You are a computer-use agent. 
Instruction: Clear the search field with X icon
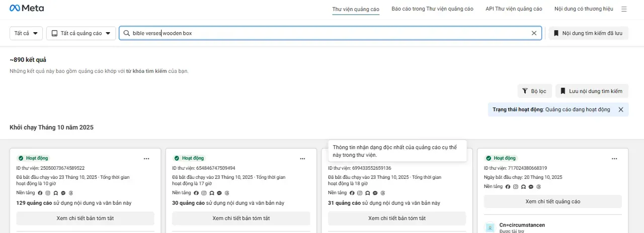pyautogui.click(x=534, y=33)
